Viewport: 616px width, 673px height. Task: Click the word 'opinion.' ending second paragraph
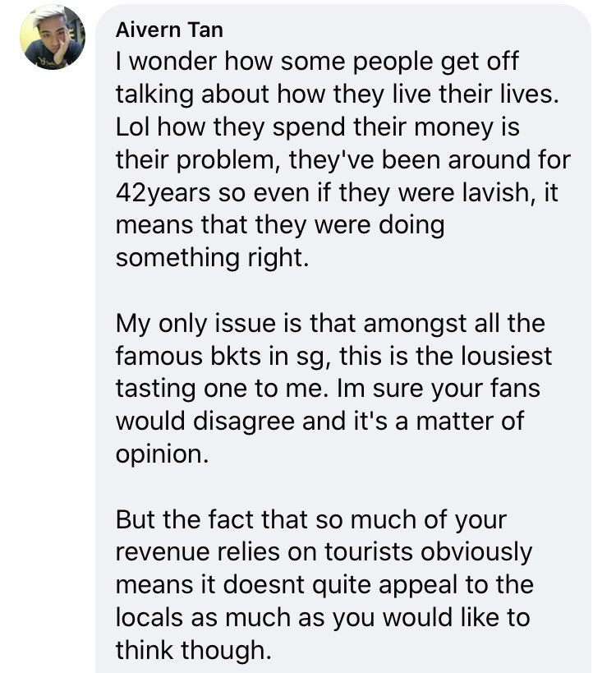point(162,454)
